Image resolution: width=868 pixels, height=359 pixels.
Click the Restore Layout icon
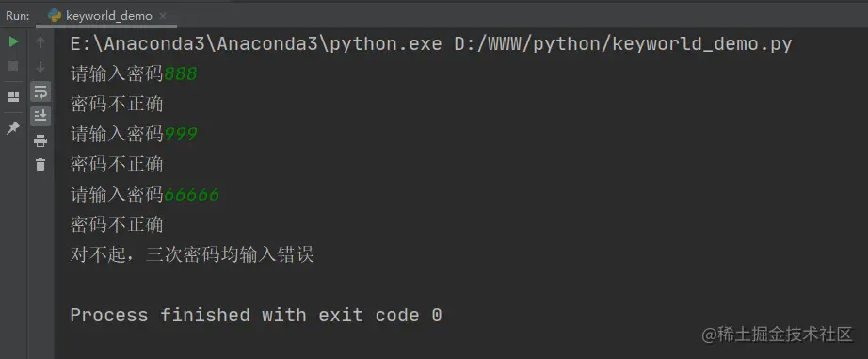pyautogui.click(x=13, y=97)
